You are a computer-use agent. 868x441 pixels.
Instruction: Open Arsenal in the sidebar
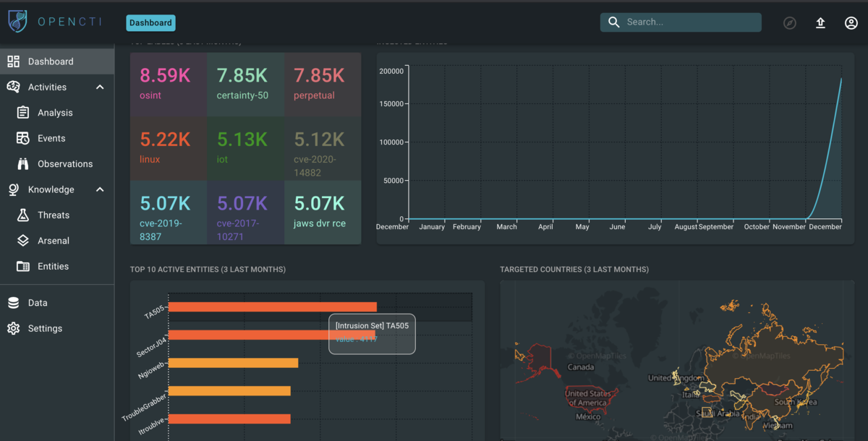(57, 241)
